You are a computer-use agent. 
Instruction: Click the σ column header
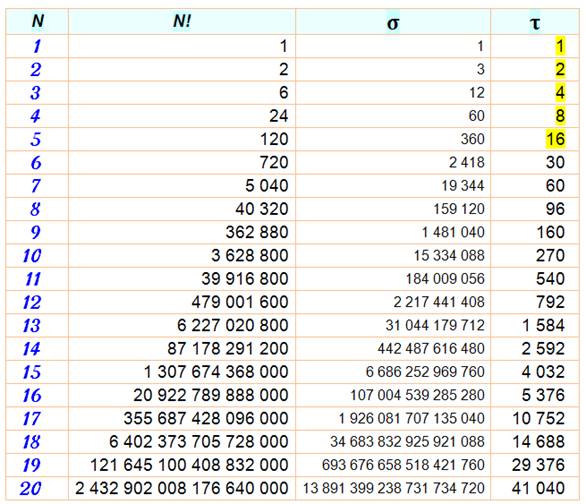(x=393, y=22)
